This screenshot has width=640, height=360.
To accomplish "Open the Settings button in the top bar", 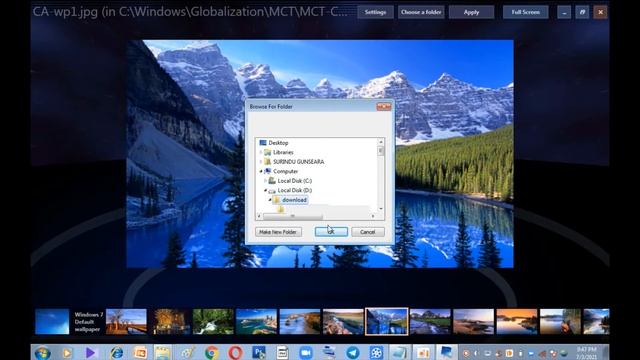I will point(376,12).
